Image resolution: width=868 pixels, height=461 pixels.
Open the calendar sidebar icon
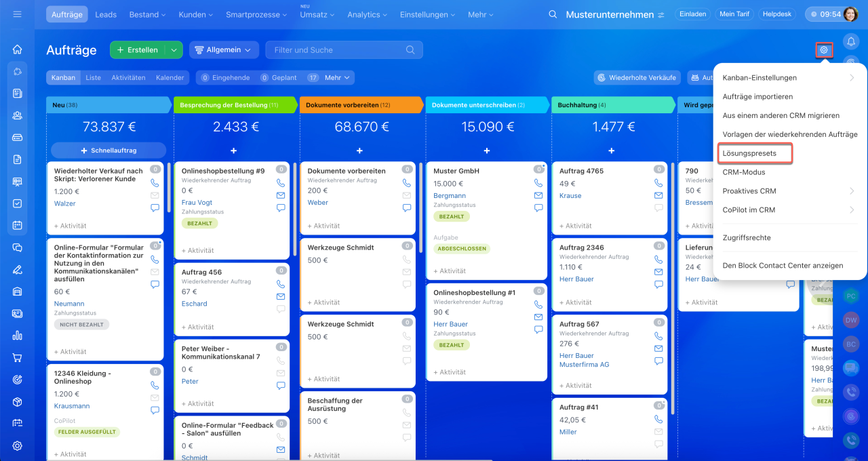click(x=18, y=225)
